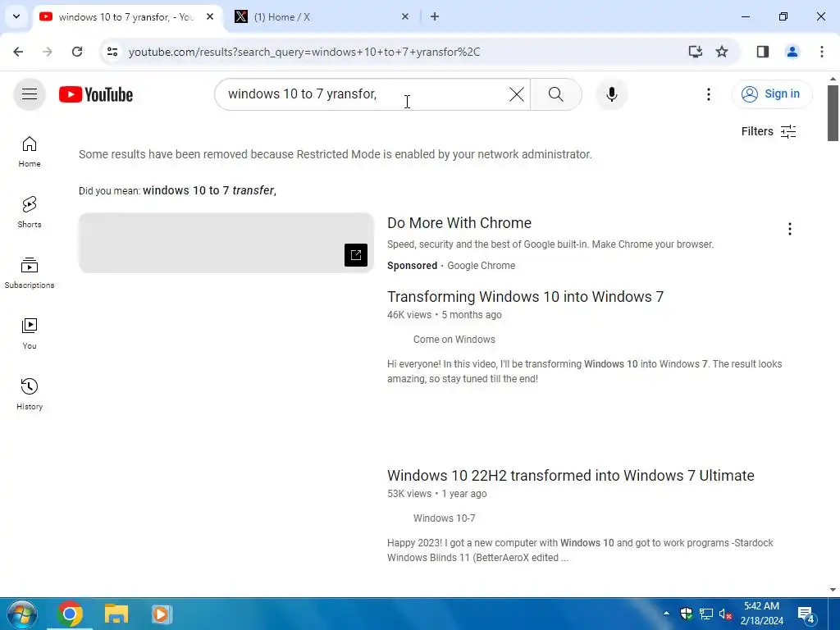Toggle the Chrome side panel
This screenshot has width=840, height=630.
763,52
